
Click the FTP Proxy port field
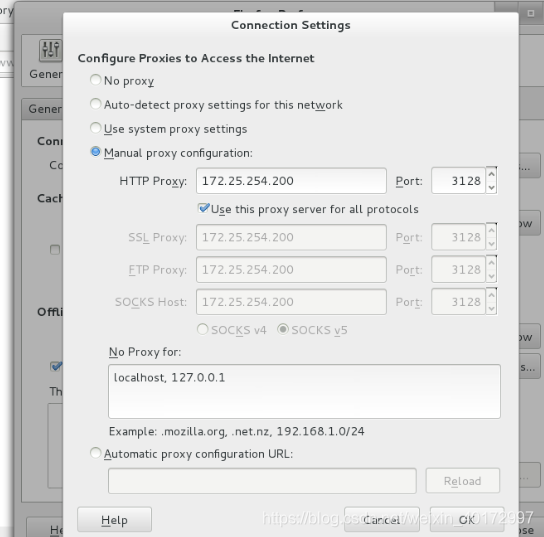[x=458, y=270]
